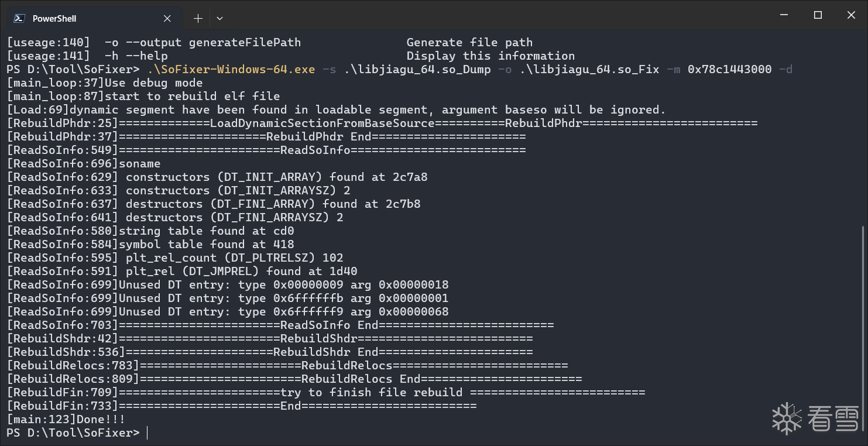Minimize the terminal window

tap(784, 15)
